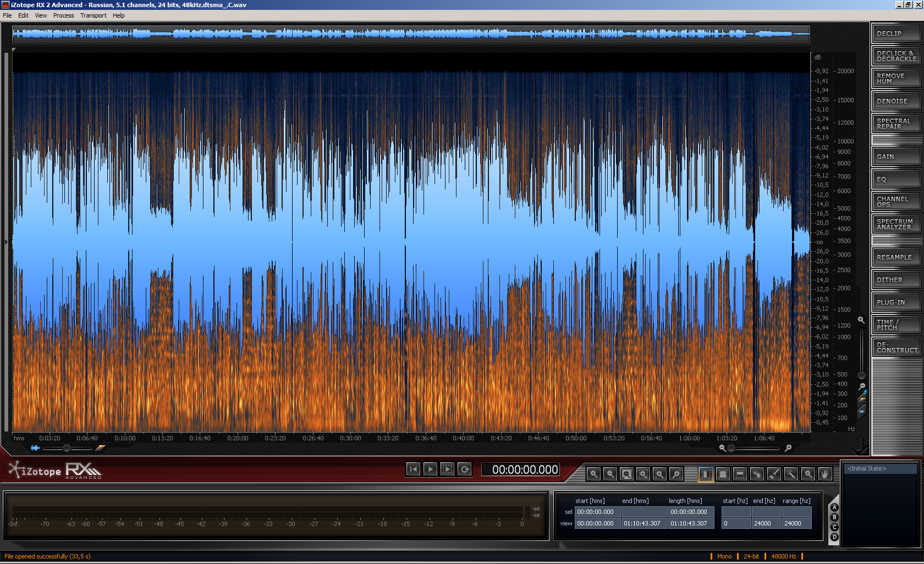Open the Help menu
Image resolution: width=924 pixels, height=564 pixels.
tap(119, 15)
